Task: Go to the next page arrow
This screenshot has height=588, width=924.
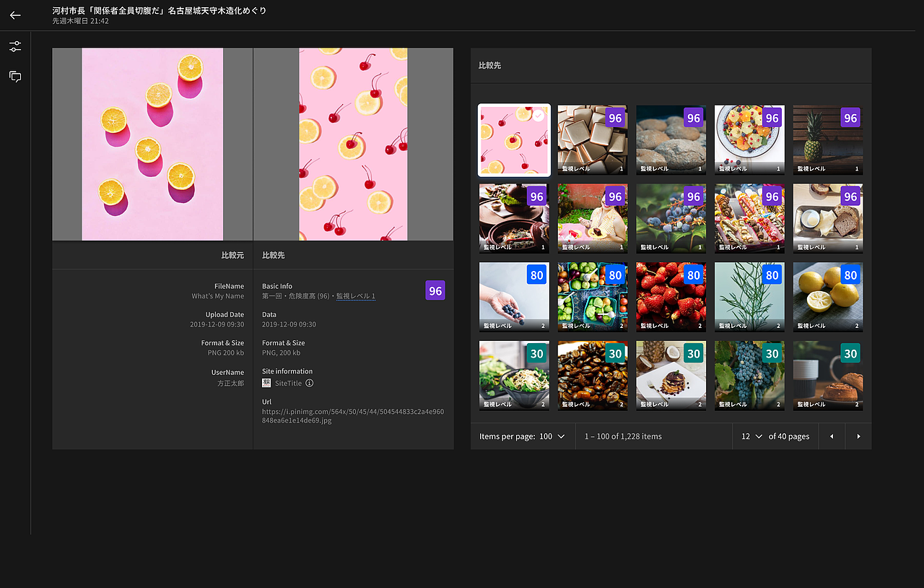Action: pos(858,436)
